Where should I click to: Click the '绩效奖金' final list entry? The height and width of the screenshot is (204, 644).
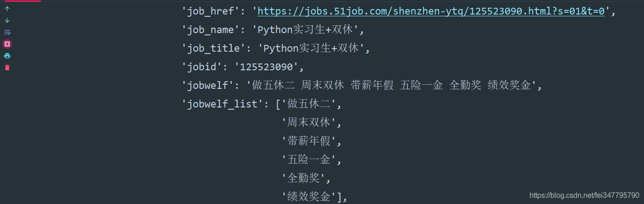click(309, 197)
